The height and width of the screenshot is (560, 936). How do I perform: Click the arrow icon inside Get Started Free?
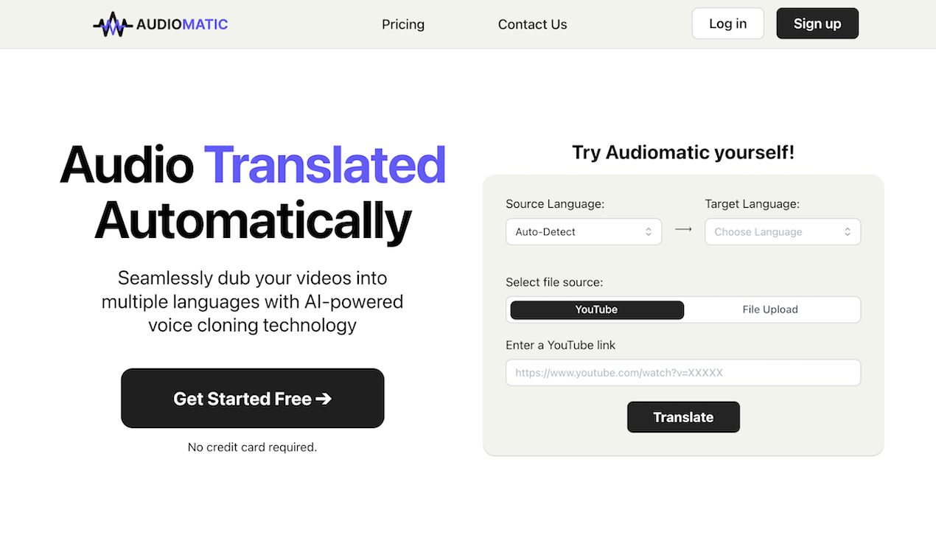(324, 398)
